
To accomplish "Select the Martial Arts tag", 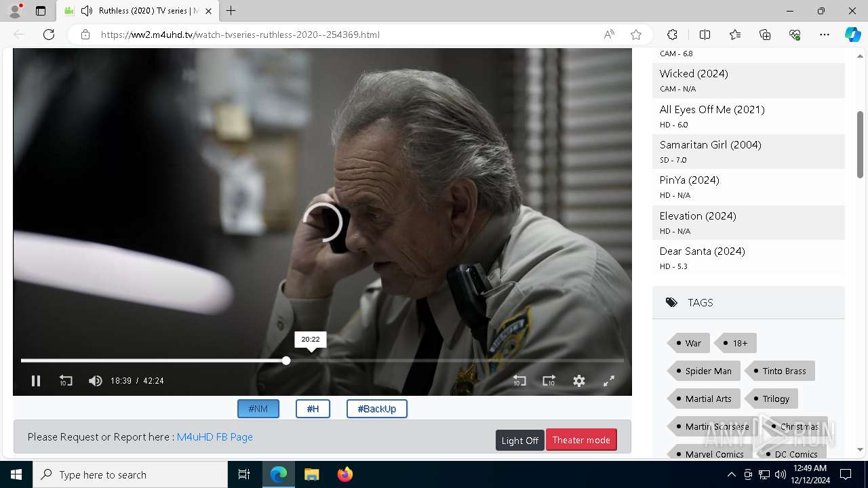I will (703, 399).
